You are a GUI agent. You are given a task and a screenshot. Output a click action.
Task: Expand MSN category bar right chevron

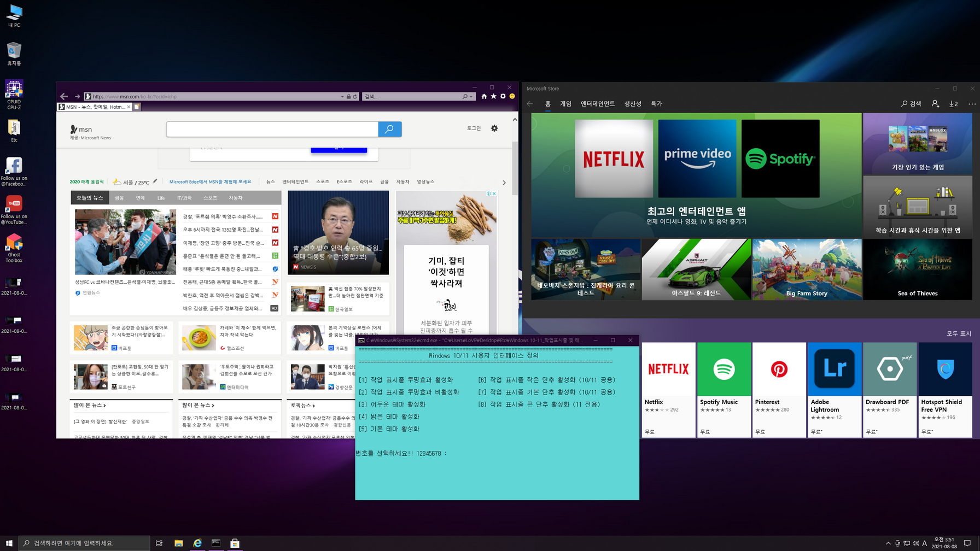click(504, 183)
